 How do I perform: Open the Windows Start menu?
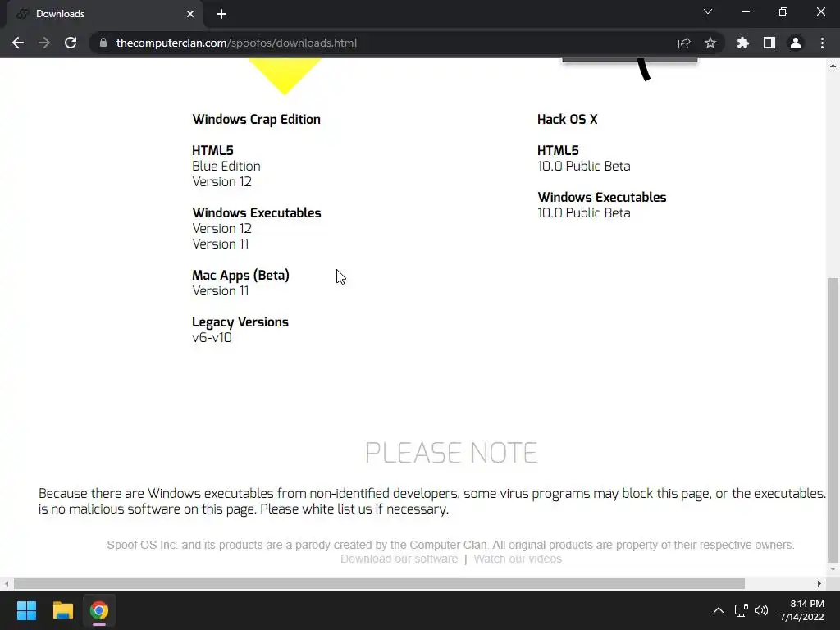[26, 610]
